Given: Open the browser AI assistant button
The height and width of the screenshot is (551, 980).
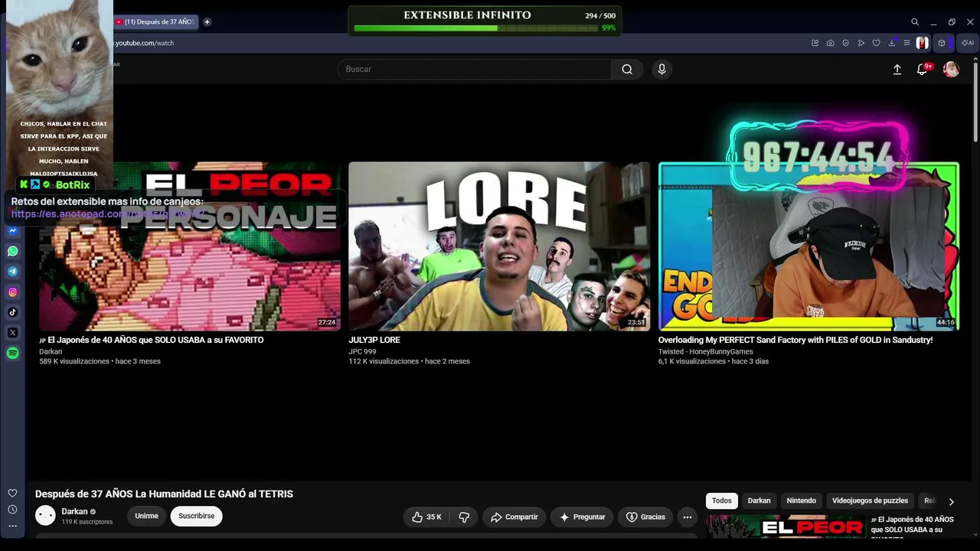Looking at the screenshot, I should click(x=968, y=43).
